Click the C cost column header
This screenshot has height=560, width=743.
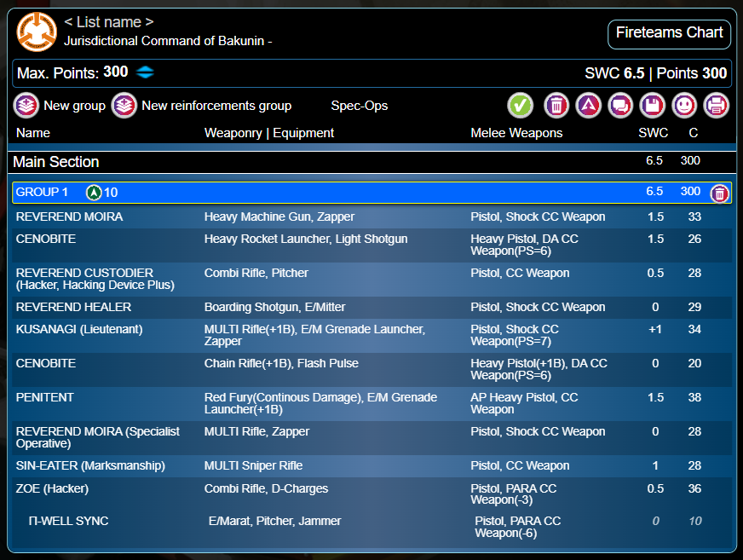(694, 133)
